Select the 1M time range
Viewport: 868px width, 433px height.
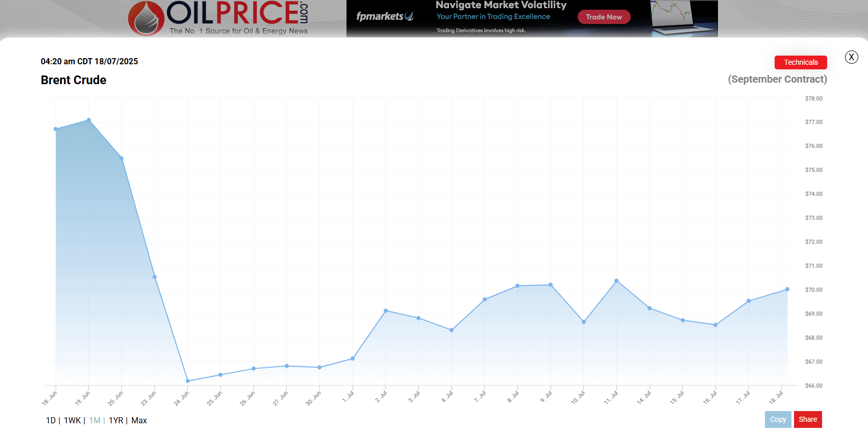(95, 420)
